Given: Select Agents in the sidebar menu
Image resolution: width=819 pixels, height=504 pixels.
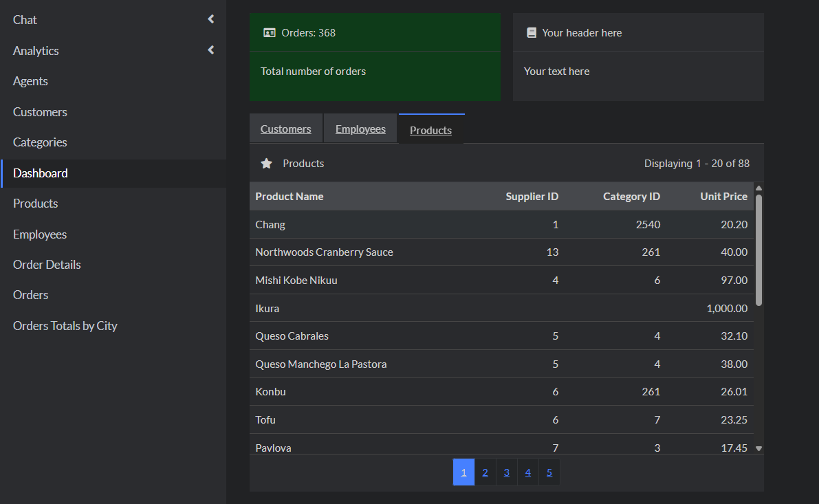Looking at the screenshot, I should click(30, 80).
